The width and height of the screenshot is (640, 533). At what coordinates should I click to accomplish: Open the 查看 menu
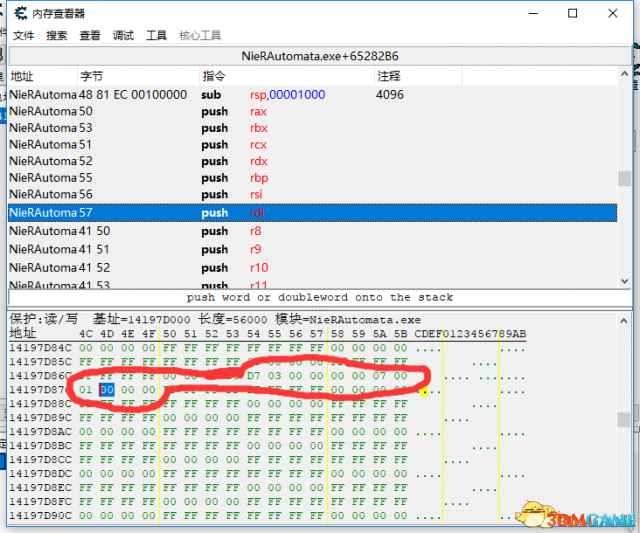90,36
